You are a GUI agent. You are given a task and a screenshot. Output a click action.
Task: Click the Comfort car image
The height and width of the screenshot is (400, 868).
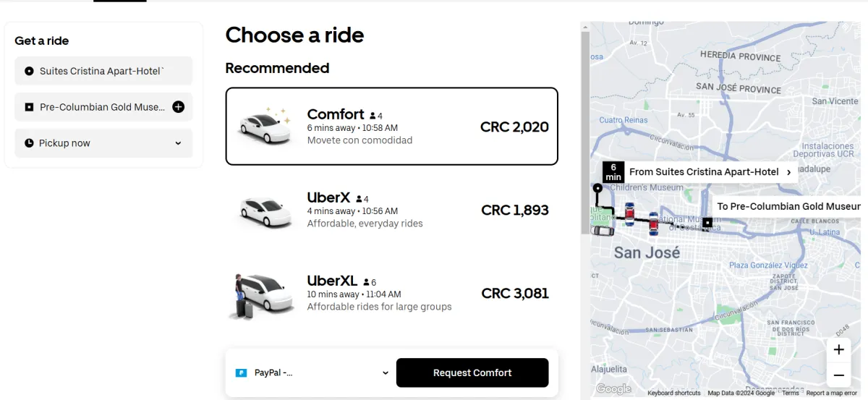pos(265,126)
